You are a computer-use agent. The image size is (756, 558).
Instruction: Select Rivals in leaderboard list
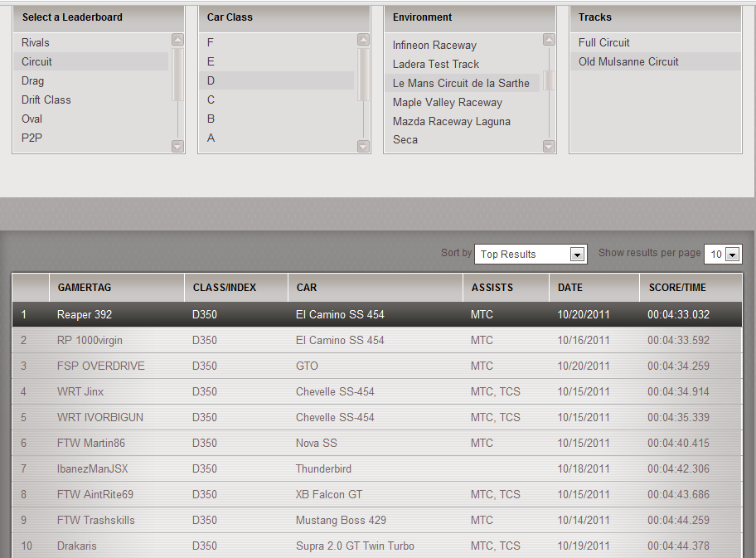coord(36,42)
